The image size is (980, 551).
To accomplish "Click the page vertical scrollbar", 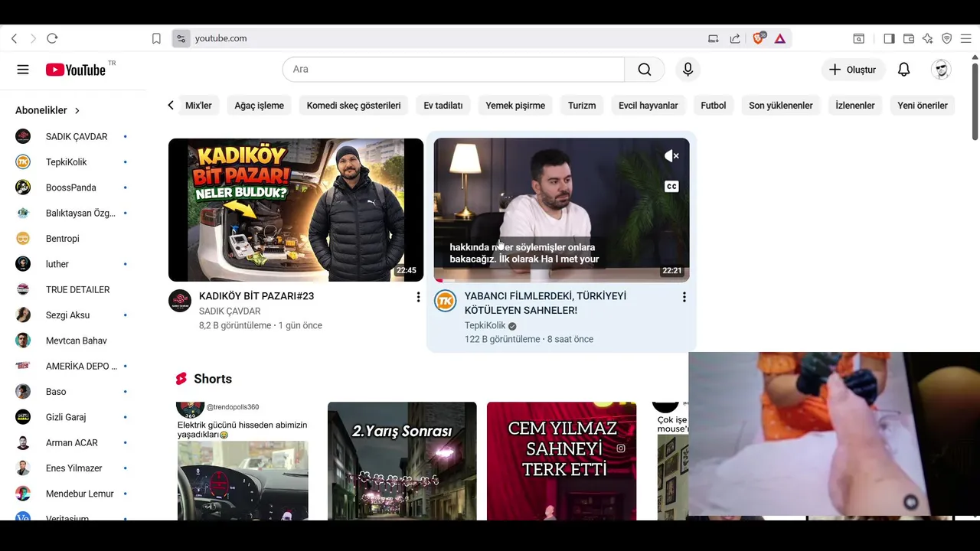I will tap(975, 99).
